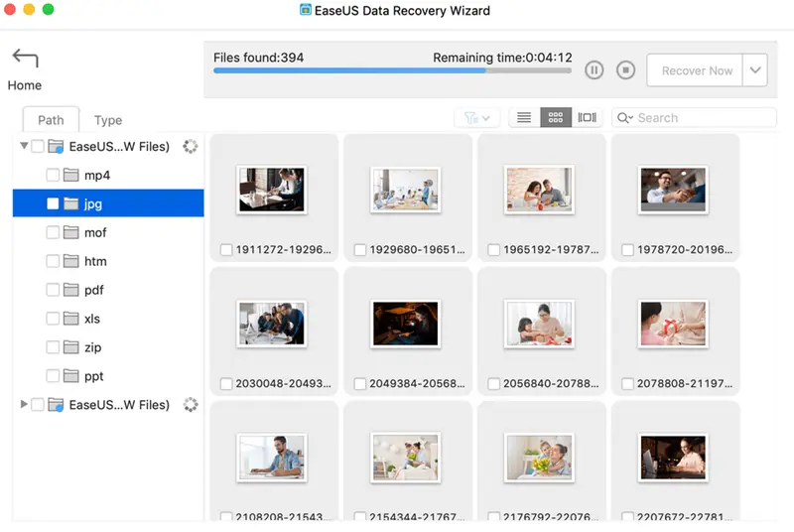
Task: Switch to list view
Action: pos(524,118)
